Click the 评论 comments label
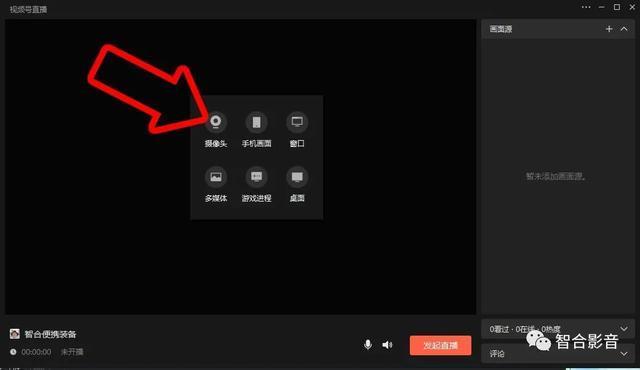640x370 pixels. click(497, 354)
